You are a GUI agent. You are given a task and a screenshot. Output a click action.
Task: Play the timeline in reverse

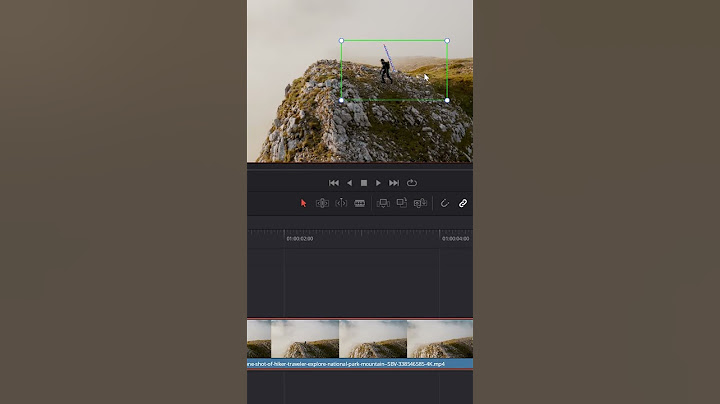tap(349, 183)
